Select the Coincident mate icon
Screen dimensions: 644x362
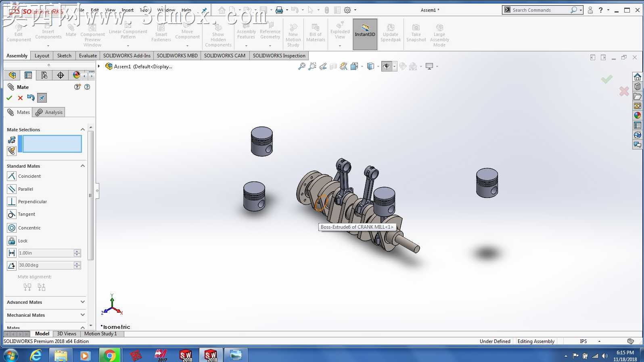click(12, 176)
